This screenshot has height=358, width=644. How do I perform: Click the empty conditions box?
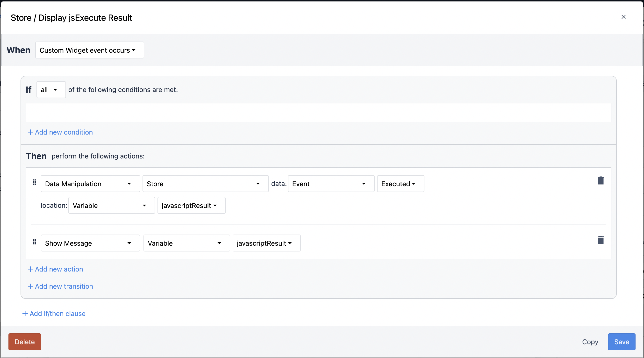click(319, 113)
